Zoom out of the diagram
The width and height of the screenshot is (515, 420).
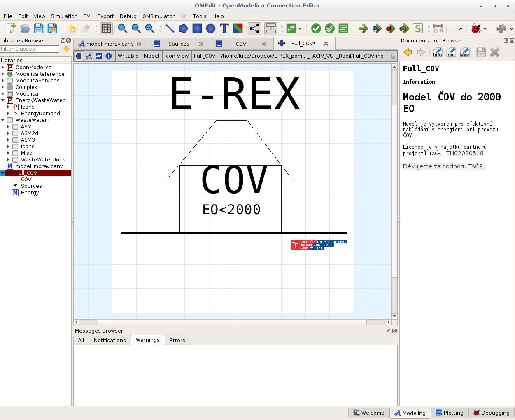(x=149, y=28)
